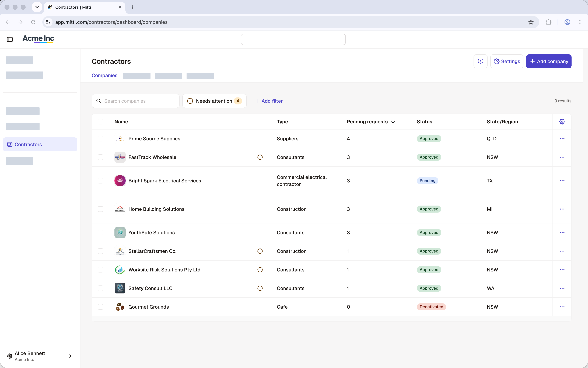Bookmark this page with star icon

[x=531, y=22]
